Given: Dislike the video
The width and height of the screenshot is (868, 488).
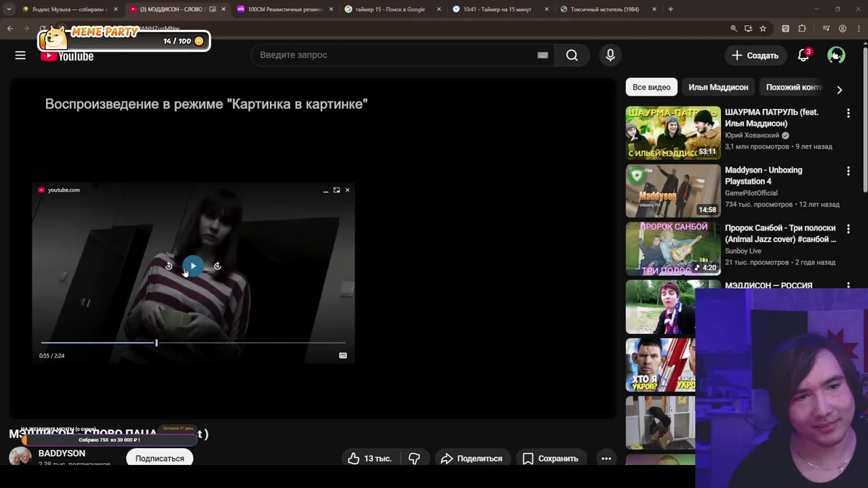Looking at the screenshot, I should tap(414, 458).
